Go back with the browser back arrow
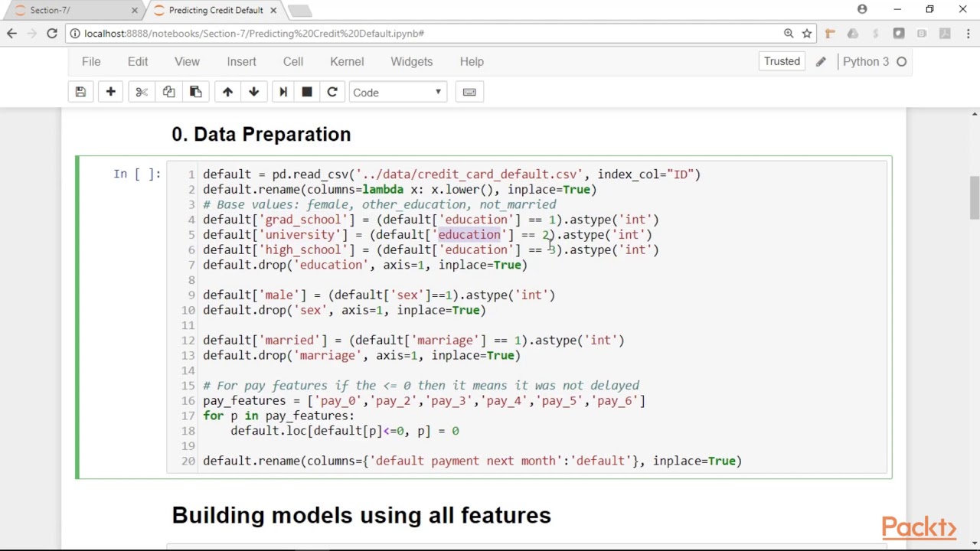This screenshot has height=551, width=980. (11, 34)
